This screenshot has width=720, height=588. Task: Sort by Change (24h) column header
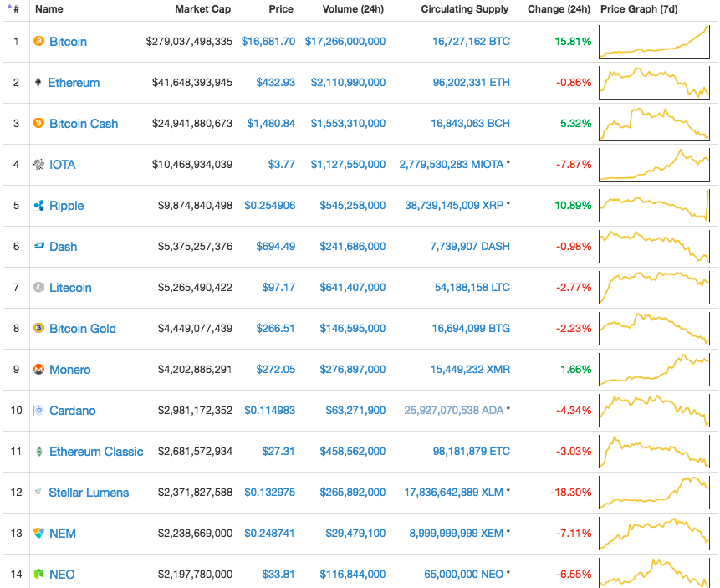pyautogui.click(x=559, y=9)
